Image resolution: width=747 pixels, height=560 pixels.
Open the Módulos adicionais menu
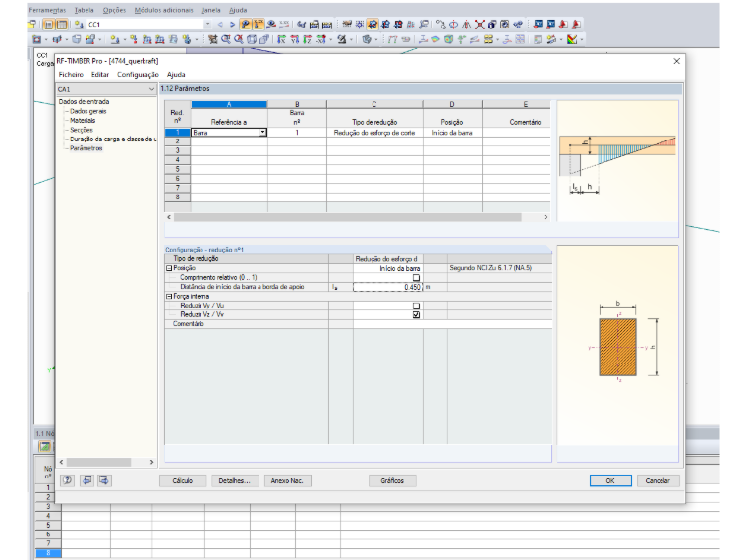[x=163, y=10]
